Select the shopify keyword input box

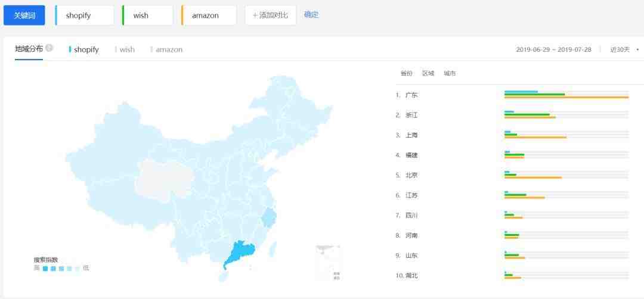[x=85, y=15]
